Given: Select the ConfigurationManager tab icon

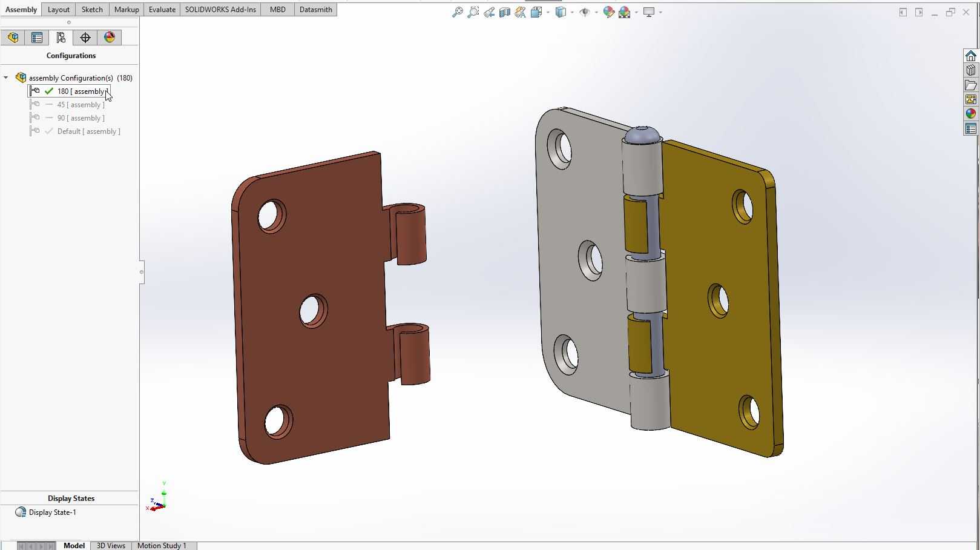Looking at the screenshot, I should pyautogui.click(x=61, y=38).
